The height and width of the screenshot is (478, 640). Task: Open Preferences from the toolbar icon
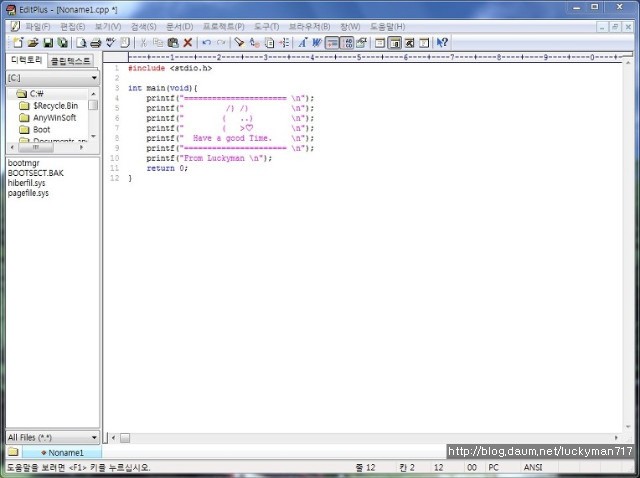[x=362, y=42]
